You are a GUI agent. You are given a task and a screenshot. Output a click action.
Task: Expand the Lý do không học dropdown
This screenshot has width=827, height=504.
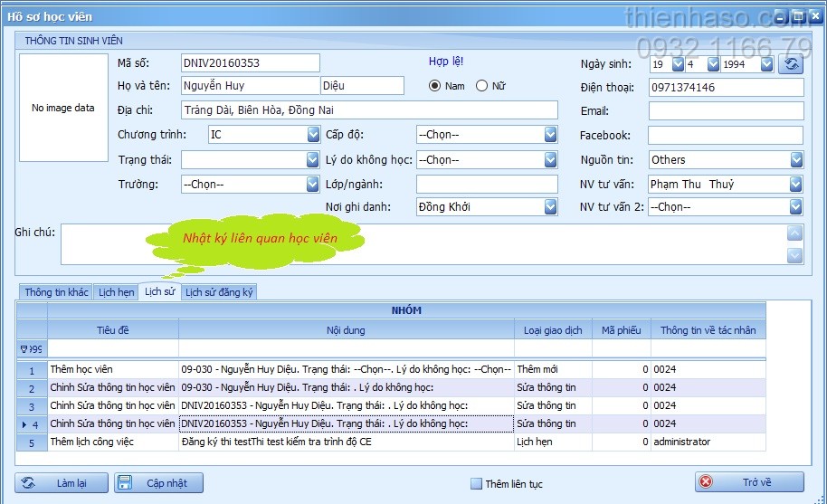[550, 159]
